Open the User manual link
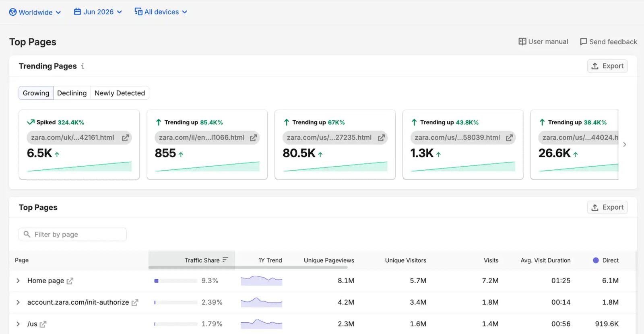Screen dimensions: 644x334 (543, 41)
